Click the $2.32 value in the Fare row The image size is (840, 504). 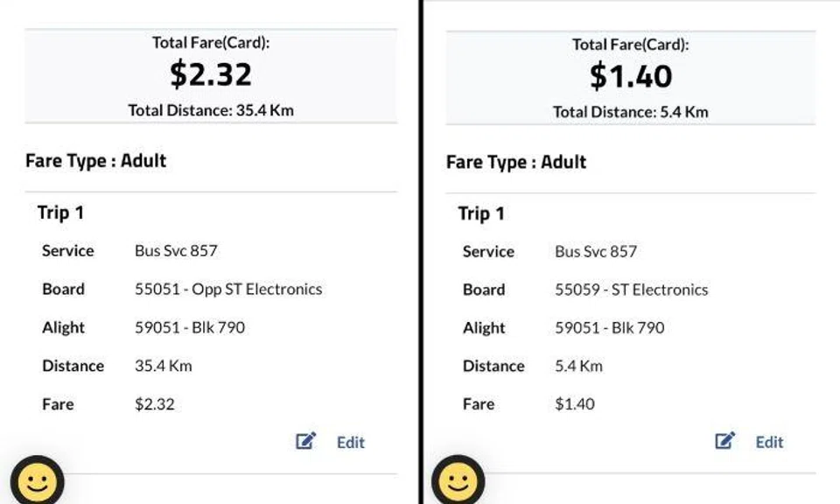(154, 404)
